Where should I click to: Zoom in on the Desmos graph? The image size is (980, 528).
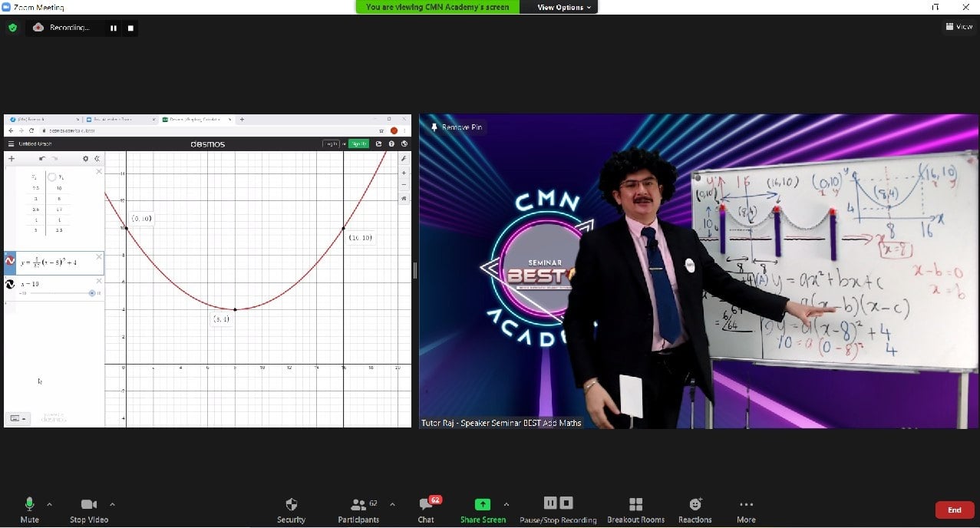pos(404,173)
